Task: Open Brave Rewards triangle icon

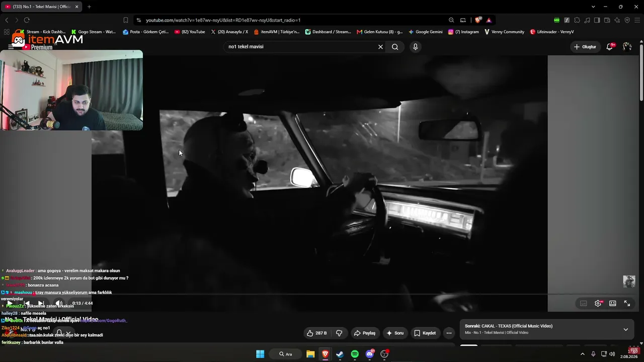Action: point(489,20)
